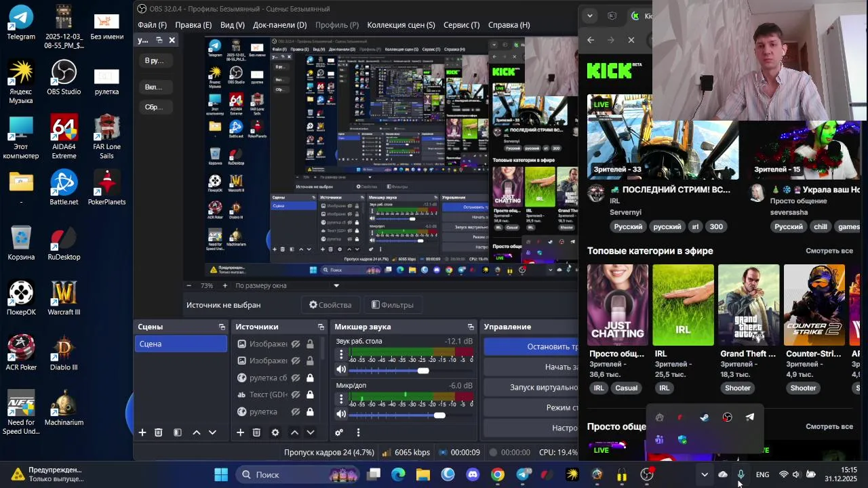The height and width of the screenshot is (488, 868).
Task: Open source Фильтры button
Action: tap(393, 305)
